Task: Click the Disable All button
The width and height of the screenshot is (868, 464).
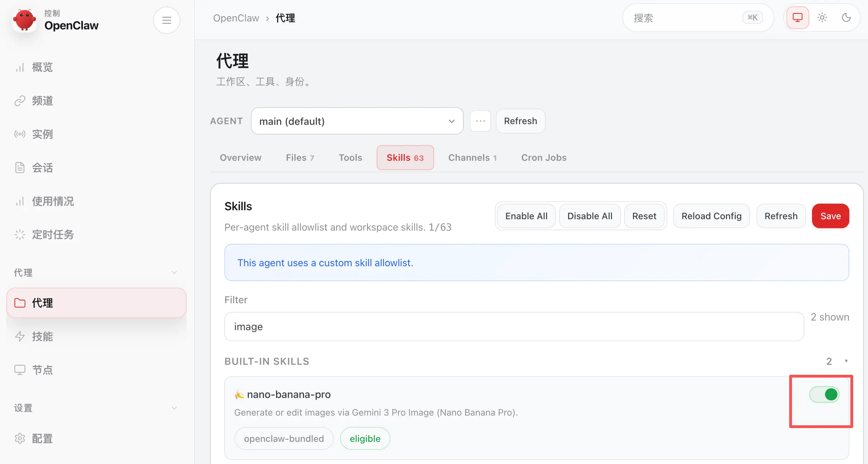Action: tap(589, 216)
